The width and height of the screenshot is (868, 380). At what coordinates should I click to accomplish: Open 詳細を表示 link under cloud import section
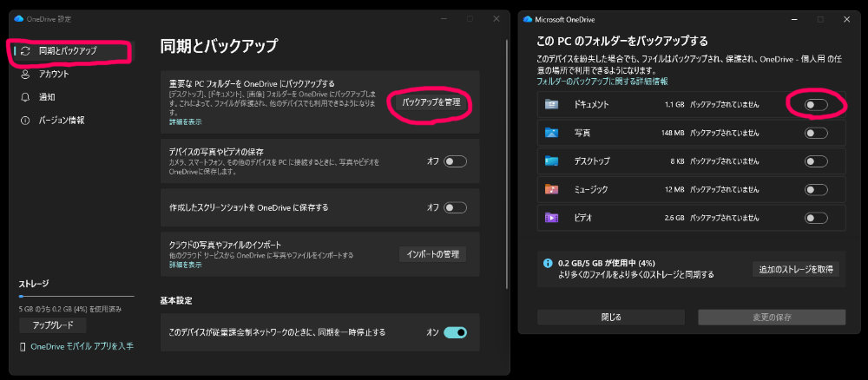(x=186, y=265)
